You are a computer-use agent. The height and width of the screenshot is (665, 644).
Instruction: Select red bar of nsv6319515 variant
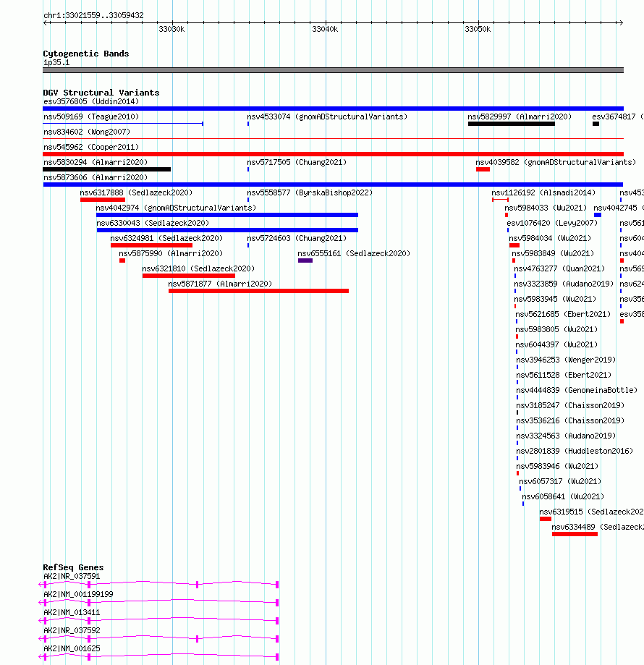tap(545, 519)
